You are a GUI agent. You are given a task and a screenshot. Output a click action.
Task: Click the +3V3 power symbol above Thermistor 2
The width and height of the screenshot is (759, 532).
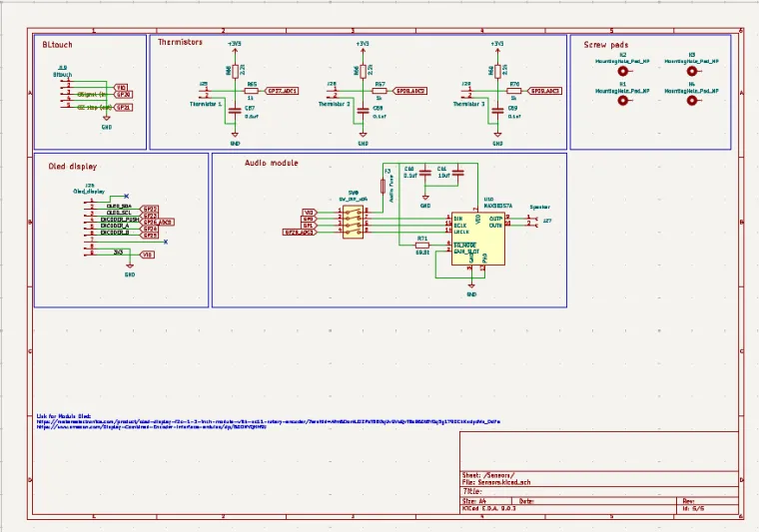click(x=362, y=46)
